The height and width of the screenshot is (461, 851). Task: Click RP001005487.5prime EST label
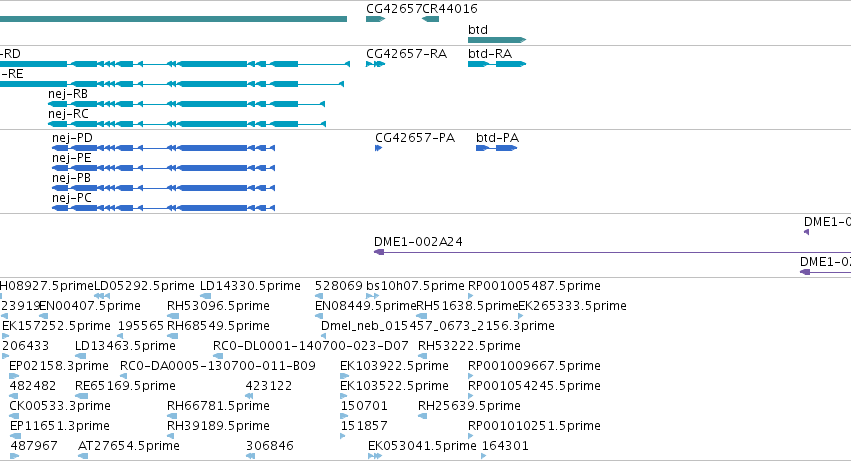click(534, 286)
